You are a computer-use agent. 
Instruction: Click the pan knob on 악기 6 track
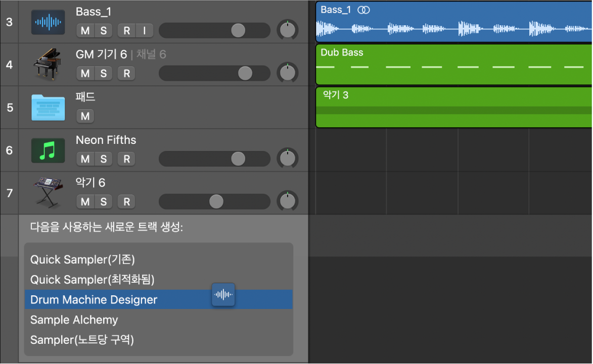click(x=288, y=200)
